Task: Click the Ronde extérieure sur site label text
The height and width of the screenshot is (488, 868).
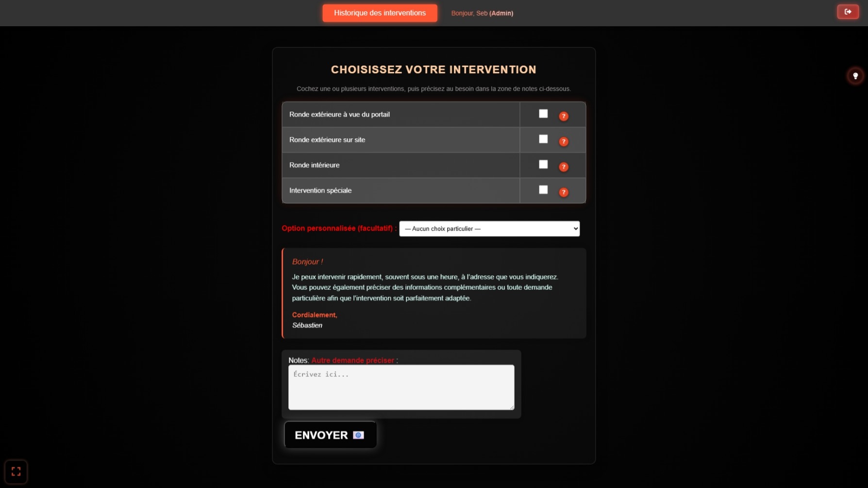Action: (x=327, y=140)
